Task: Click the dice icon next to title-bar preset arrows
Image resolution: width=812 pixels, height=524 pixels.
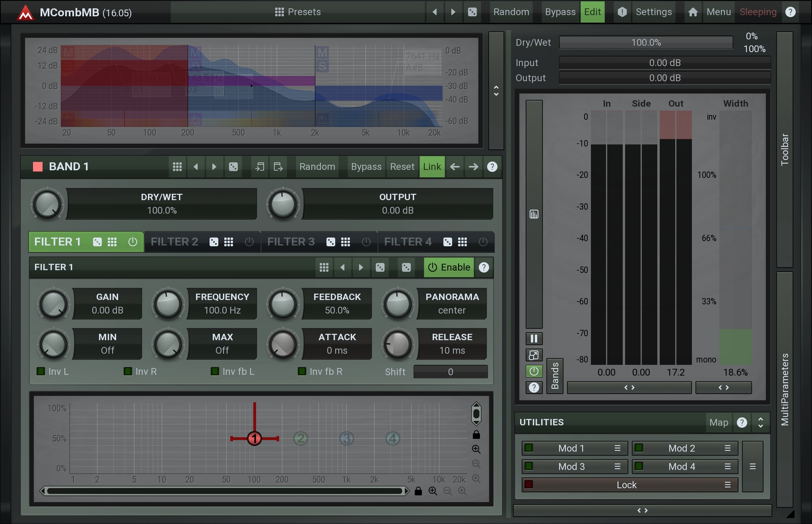Action: [472, 12]
